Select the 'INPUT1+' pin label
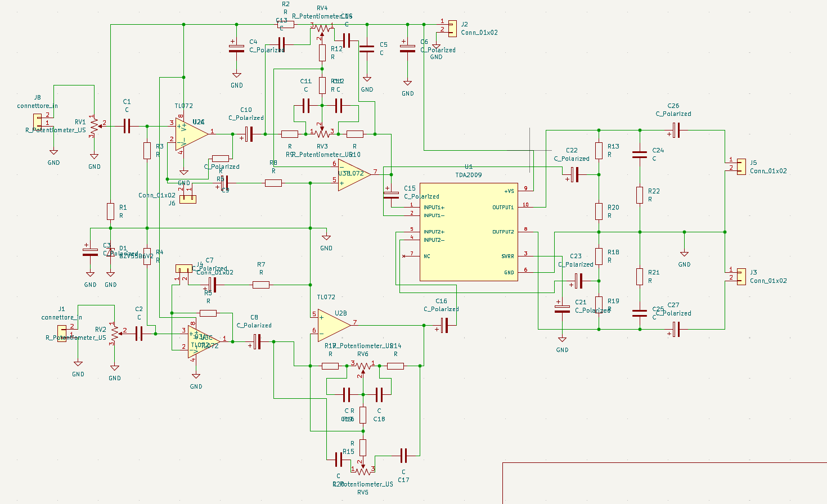Viewport: 827px width, 504px height. click(434, 208)
